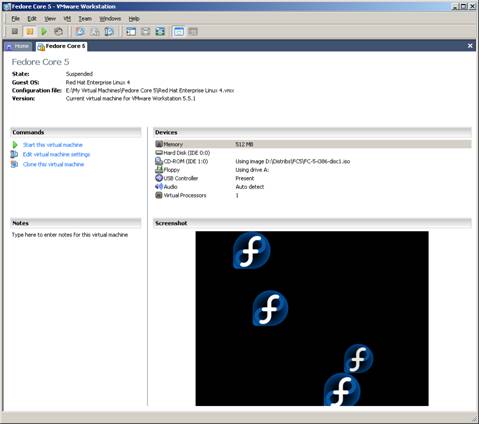Select the Floppy device label
This screenshot has height=424, width=479.
(x=172, y=170)
